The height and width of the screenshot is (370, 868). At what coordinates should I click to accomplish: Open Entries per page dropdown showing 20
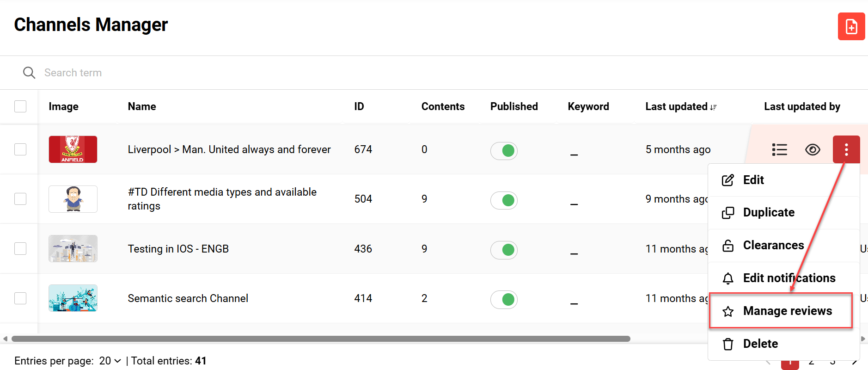coord(110,361)
